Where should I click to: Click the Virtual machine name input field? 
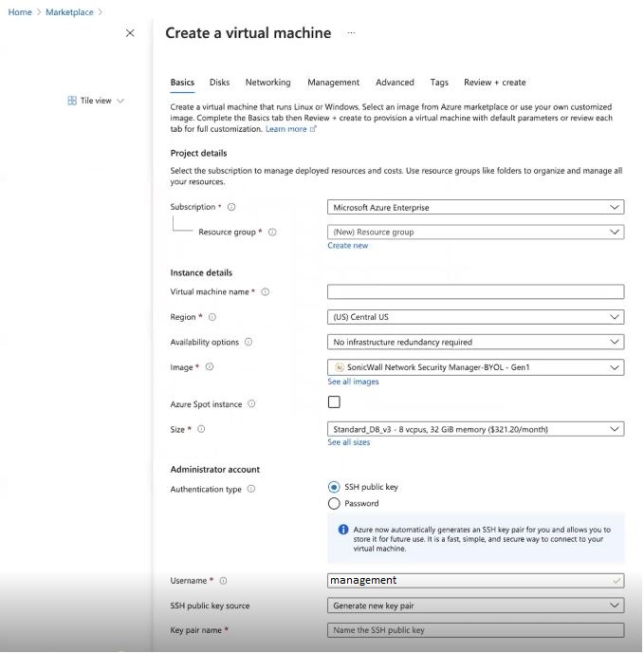[475, 292]
